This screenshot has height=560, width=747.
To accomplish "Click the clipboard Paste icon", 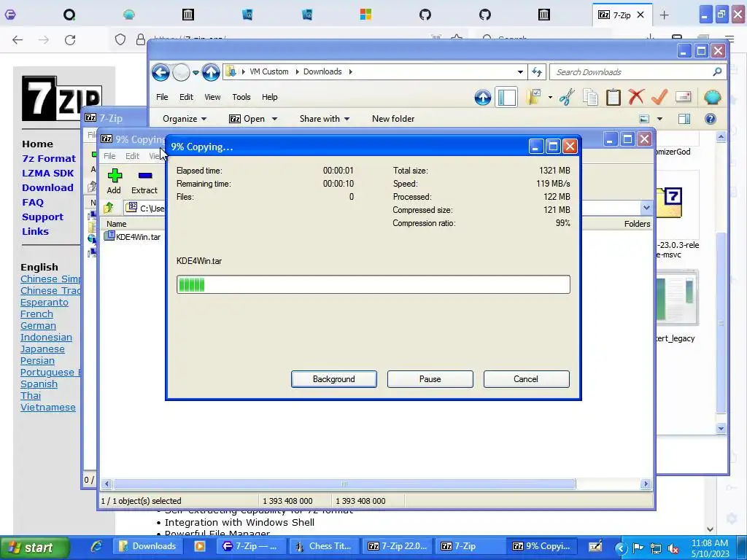I will coord(613,97).
